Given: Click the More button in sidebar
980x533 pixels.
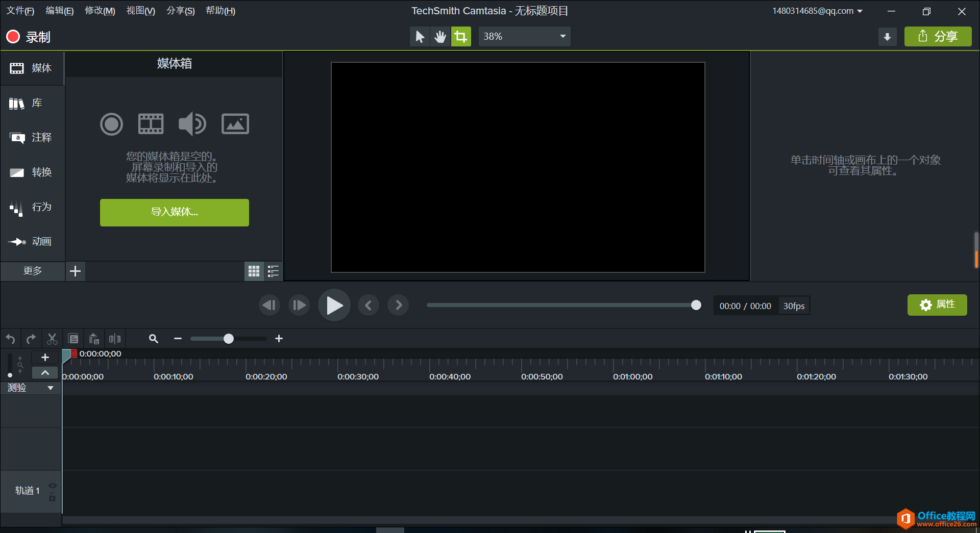Looking at the screenshot, I should 33,271.
